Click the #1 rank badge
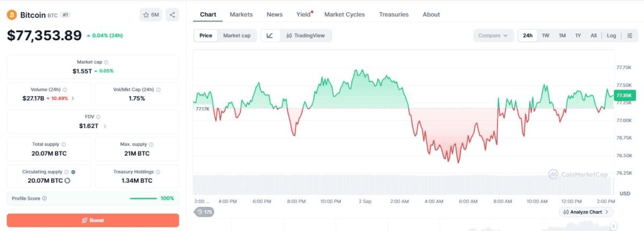This screenshot has height=231, width=644. pyautogui.click(x=65, y=15)
